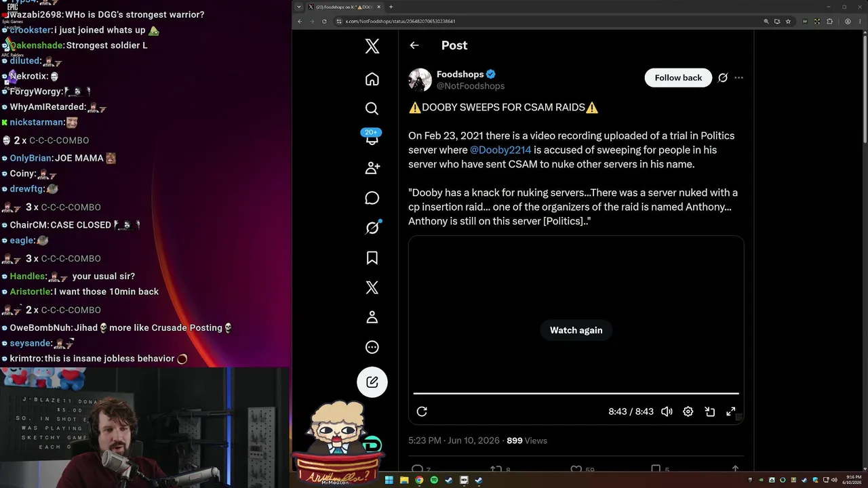Viewport: 868px width, 488px height.
Task: Click the taskbar clock showing 9:16 PM
Action: click(853, 480)
